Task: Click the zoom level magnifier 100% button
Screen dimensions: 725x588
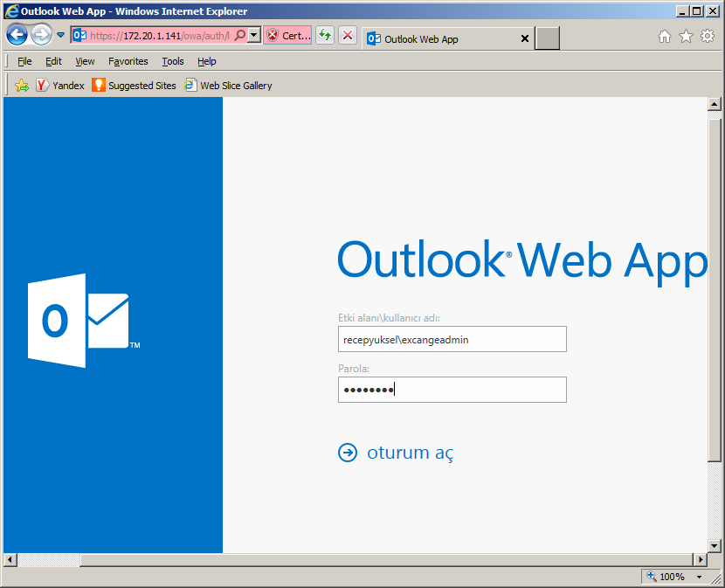Action: coord(666,577)
